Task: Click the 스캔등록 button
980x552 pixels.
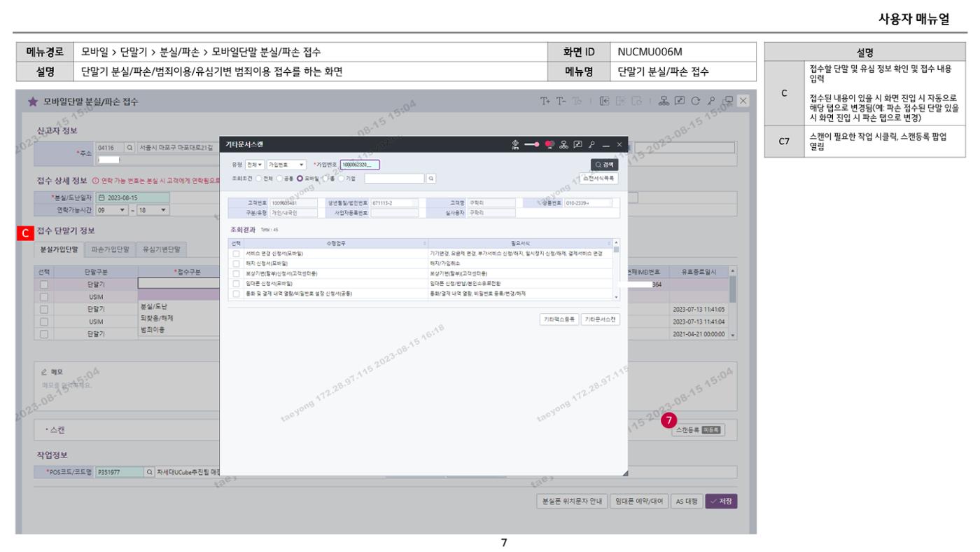Action: pos(697,430)
